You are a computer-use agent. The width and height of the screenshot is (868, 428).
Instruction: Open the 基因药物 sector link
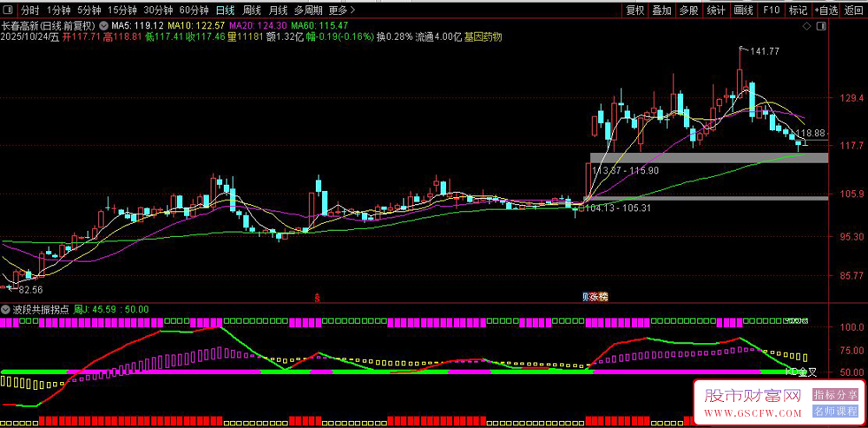click(x=483, y=37)
